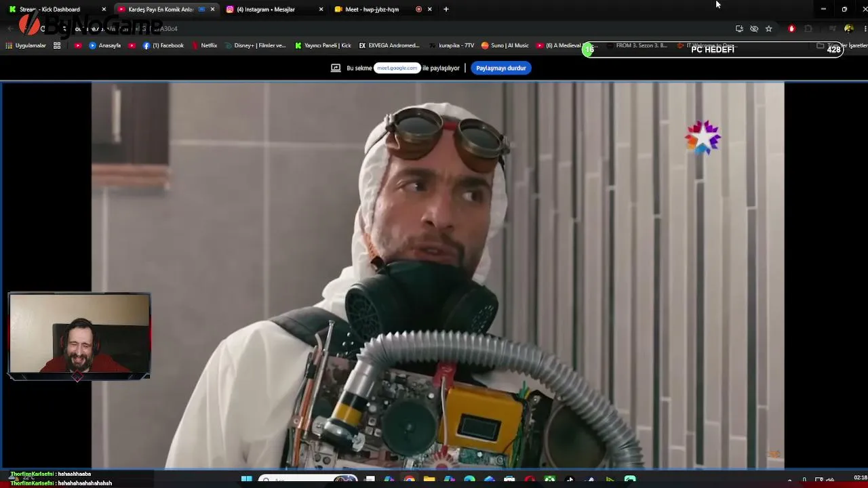This screenshot has width=868, height=488.
Task: Bookmark this page with the star icon
Action: 768,28
